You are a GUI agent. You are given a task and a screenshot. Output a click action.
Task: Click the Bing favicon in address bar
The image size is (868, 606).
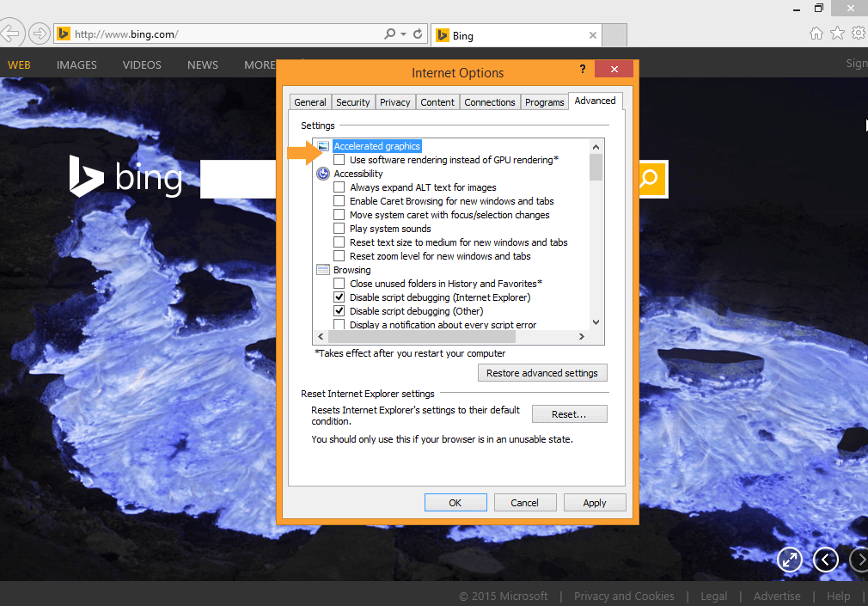coord(64,34)
